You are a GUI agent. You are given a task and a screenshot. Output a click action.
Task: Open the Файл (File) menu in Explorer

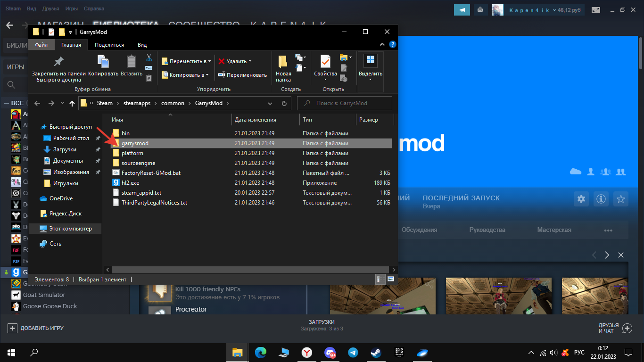click(41, 45)
